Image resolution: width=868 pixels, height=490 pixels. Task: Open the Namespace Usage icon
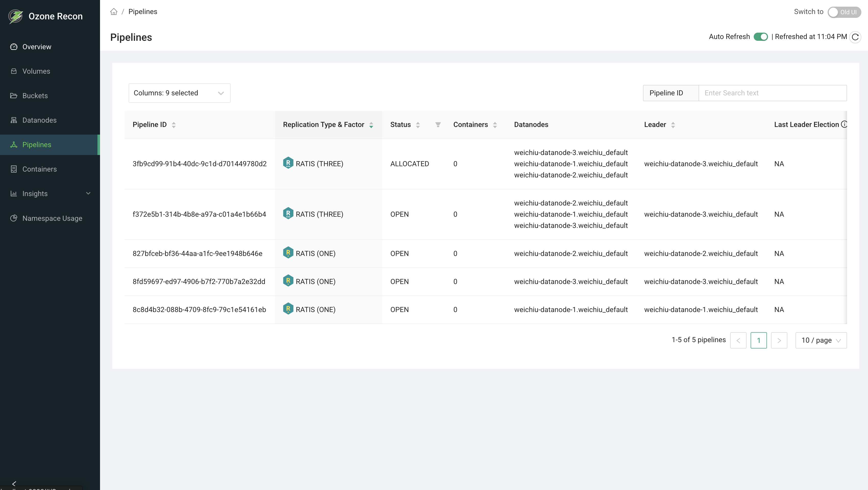(14, 218)
